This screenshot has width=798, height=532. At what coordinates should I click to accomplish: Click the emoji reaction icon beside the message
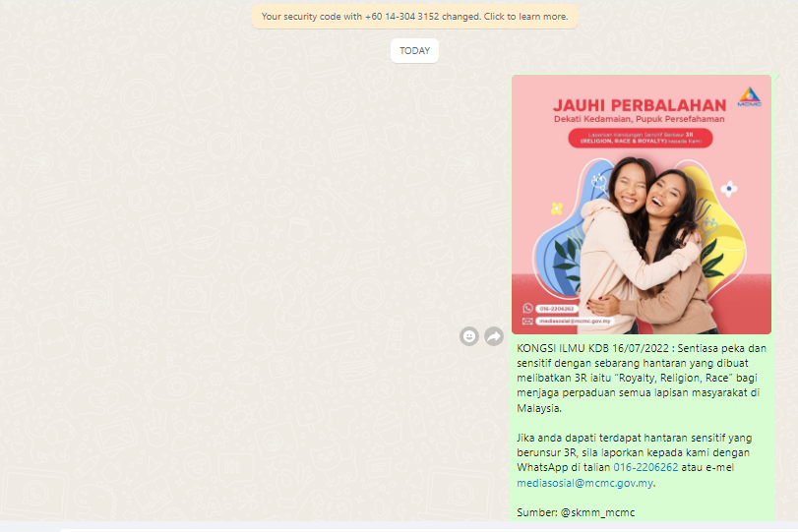(x=469, y=336)
